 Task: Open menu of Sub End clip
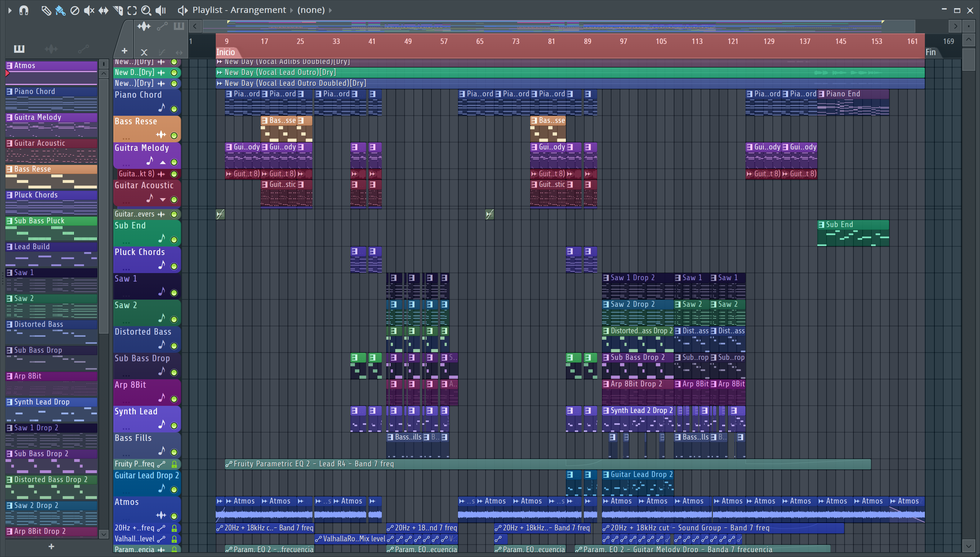point(821,225)
